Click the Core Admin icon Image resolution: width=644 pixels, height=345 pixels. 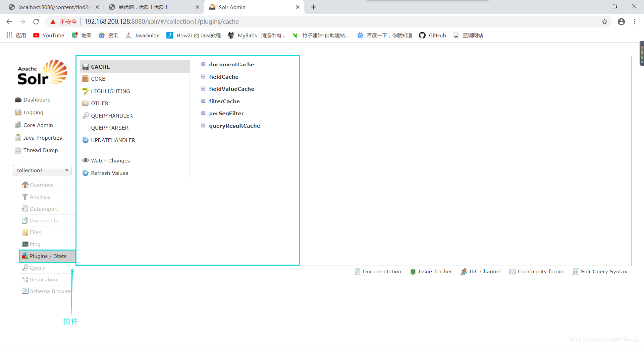[x=18, y=125]
